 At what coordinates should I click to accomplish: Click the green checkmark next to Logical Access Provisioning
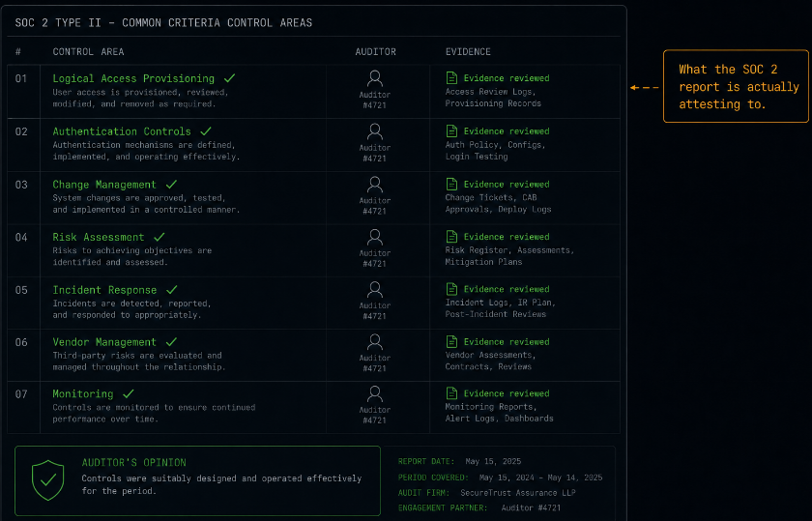coord(229,78)
